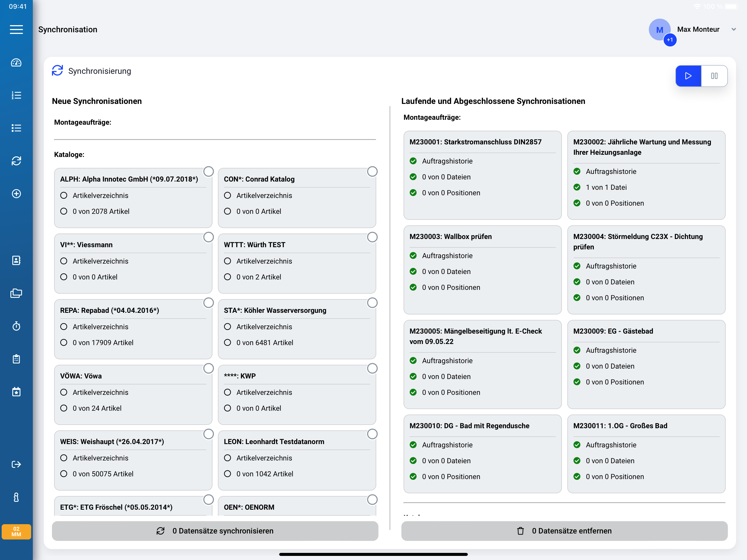Viewport: 747px width, 560px height.
Task: Pause synchronization with the pause button
Action: [714, 76]
